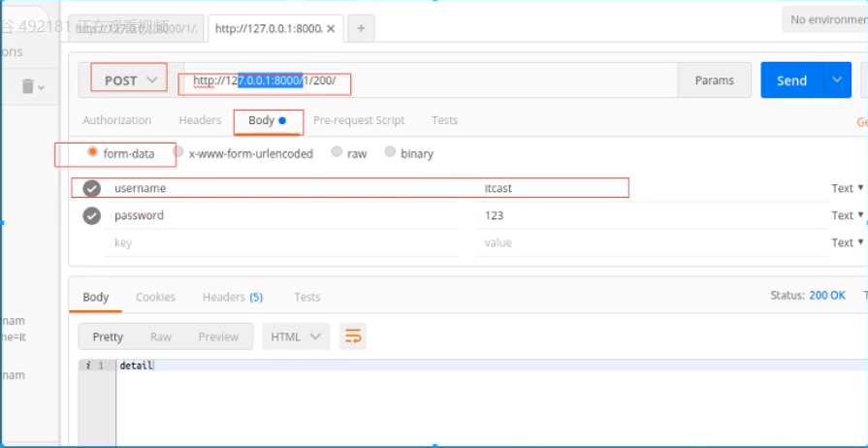This screenshot has height=448, width=868.
Task: Click the itcast value field
Action: pyautogui.click(x=652, y=188)
